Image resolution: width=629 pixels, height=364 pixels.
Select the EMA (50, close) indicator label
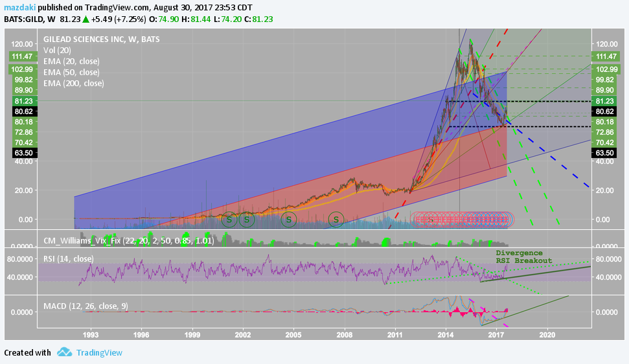(71, 72)
